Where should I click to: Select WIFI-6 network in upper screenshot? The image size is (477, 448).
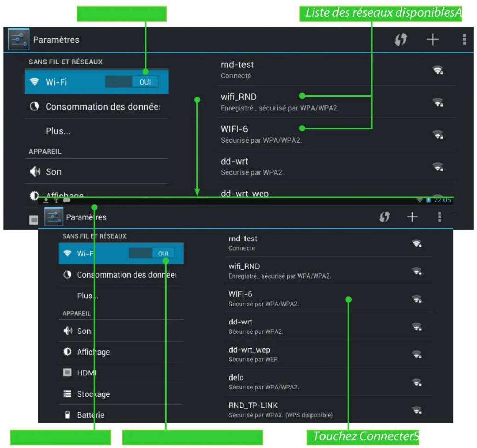click(336, 134)
